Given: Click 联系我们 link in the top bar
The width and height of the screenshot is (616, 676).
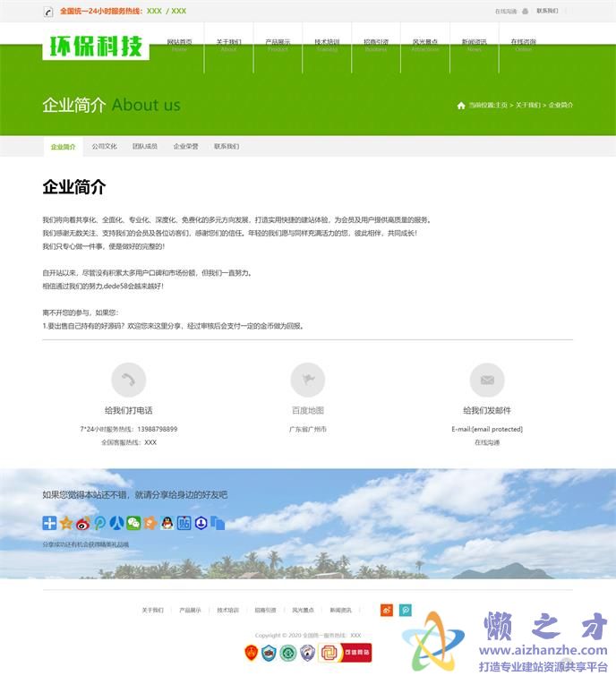Looking at the screenshot, I should [x=547, y=11].
